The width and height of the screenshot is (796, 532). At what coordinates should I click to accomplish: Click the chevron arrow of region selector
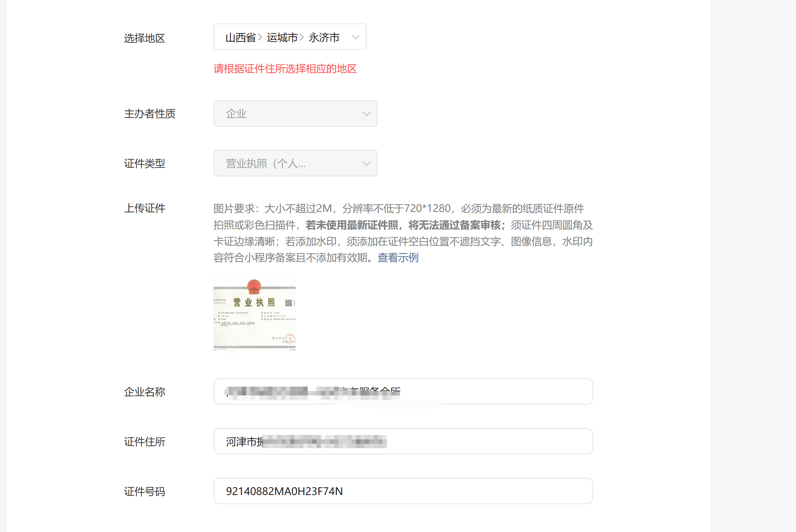click(355, 37)
